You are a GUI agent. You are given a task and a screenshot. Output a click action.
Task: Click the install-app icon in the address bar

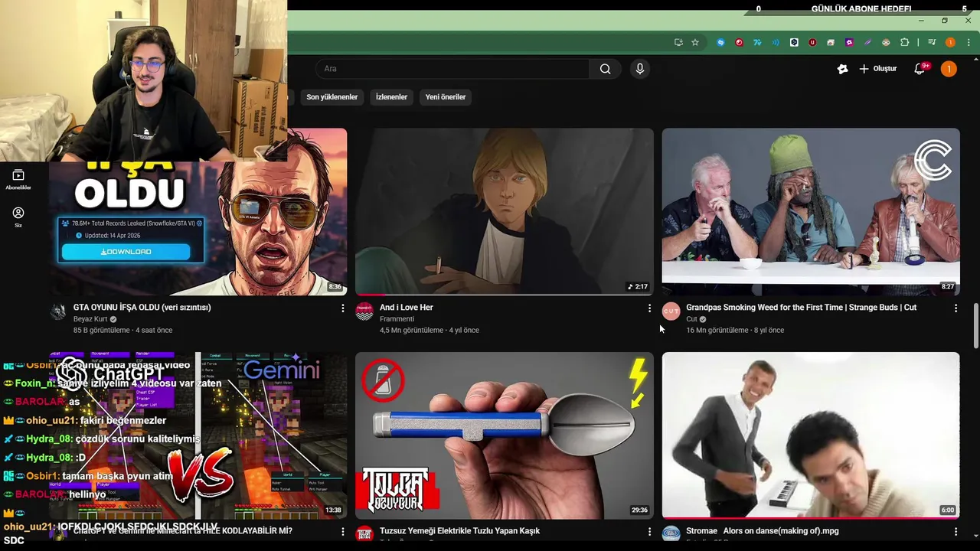coord(678,42)
